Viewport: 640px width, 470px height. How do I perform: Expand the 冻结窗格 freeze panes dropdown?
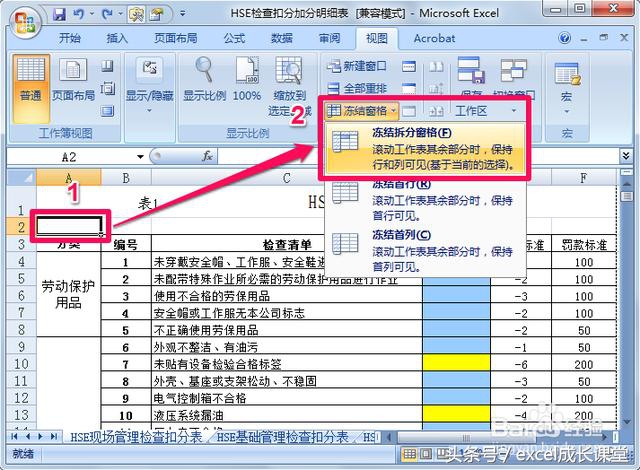tap(362, 109)
